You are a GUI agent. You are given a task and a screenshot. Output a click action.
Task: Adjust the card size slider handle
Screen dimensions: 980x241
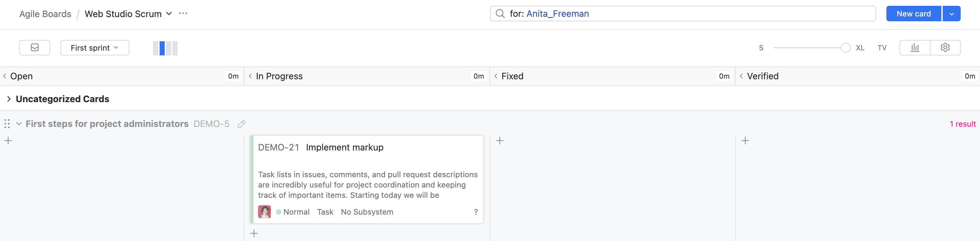point(846,48)
